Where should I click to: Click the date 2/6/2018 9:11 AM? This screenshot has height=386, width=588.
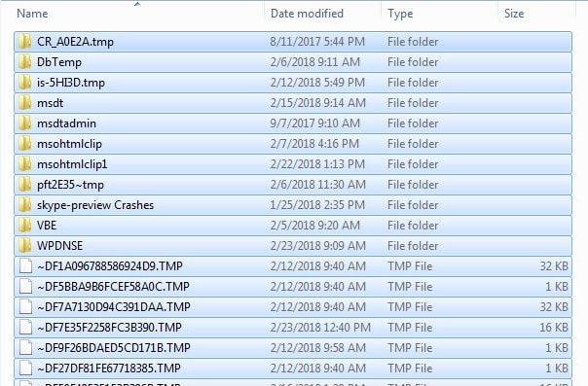coord(315,62)
